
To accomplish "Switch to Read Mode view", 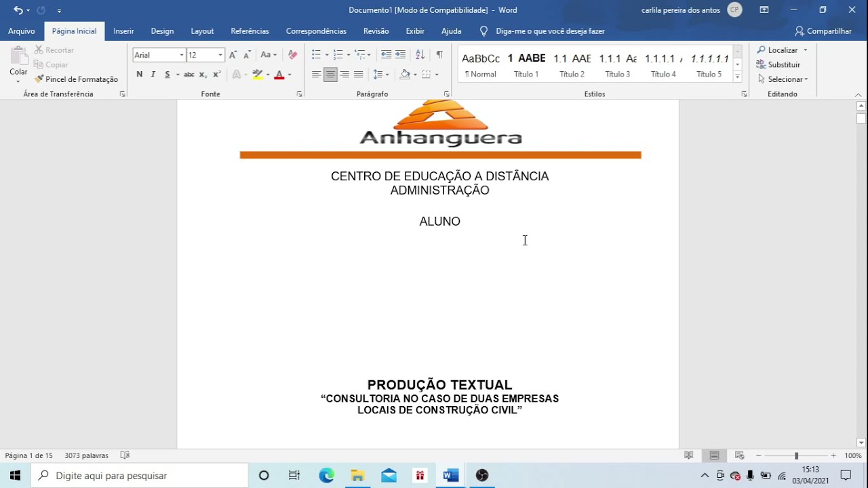I will click(688, 455).
